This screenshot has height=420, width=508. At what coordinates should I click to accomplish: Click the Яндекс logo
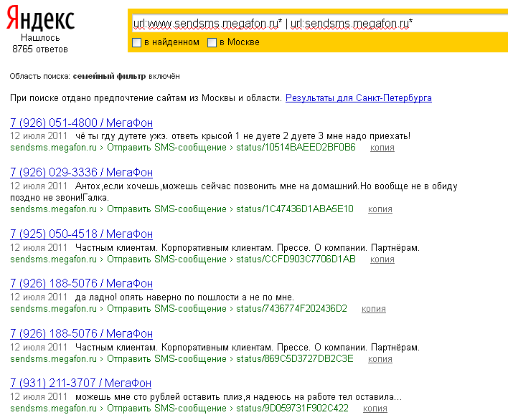40,19
